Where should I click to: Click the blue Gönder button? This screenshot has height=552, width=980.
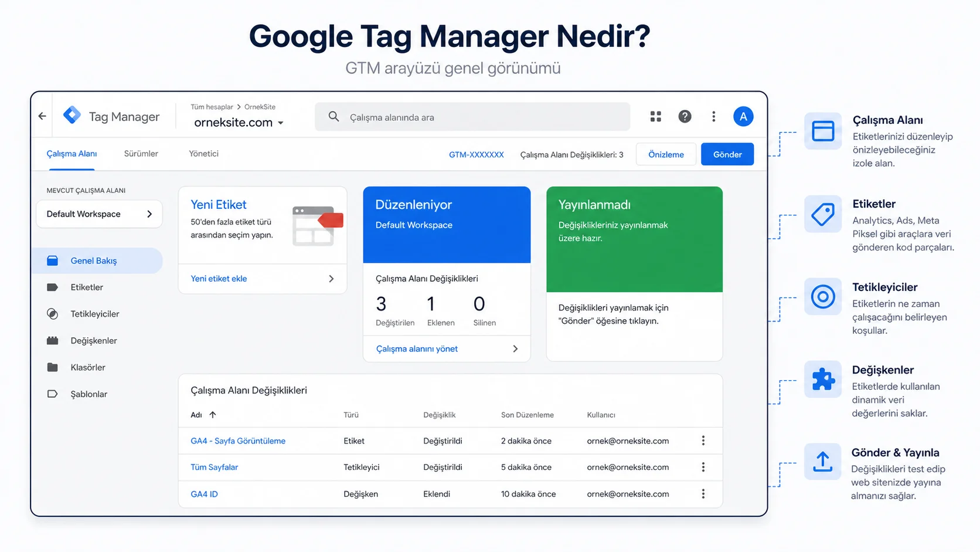[x=727, y=154]
